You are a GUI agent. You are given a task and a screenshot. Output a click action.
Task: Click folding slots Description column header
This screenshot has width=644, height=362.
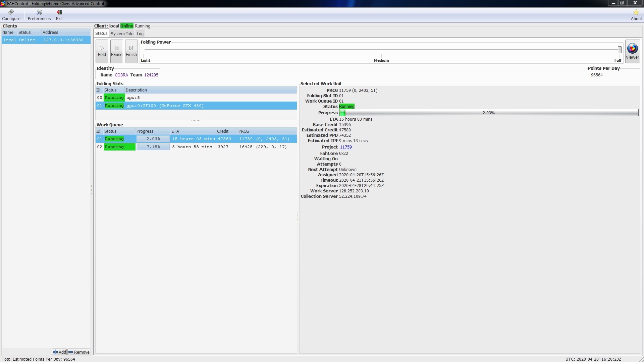point(211,90)
